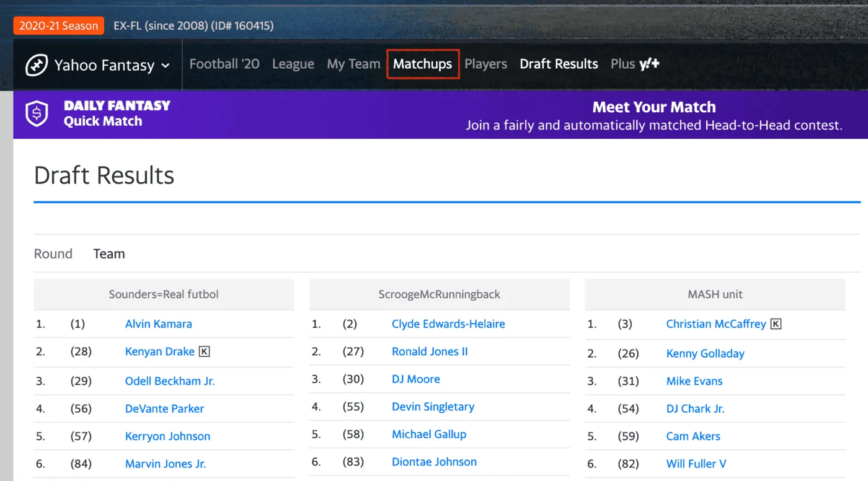Open the League menu item

(x=293, y=64)
